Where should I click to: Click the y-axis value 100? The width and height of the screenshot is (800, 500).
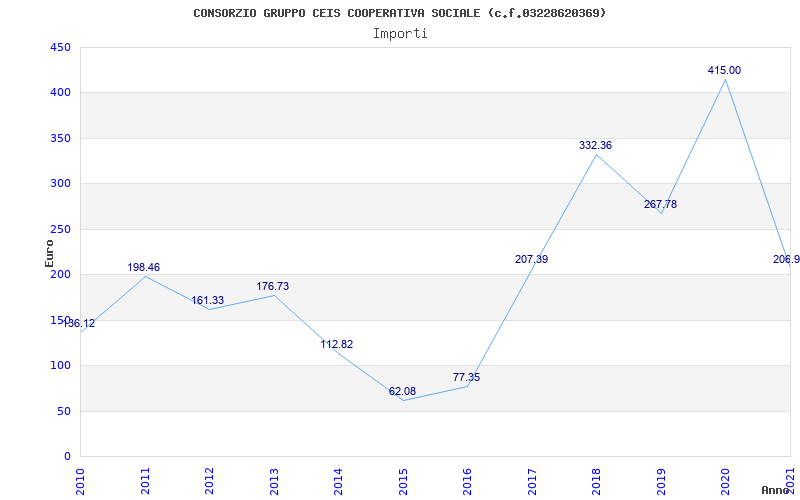click(60, 366)
